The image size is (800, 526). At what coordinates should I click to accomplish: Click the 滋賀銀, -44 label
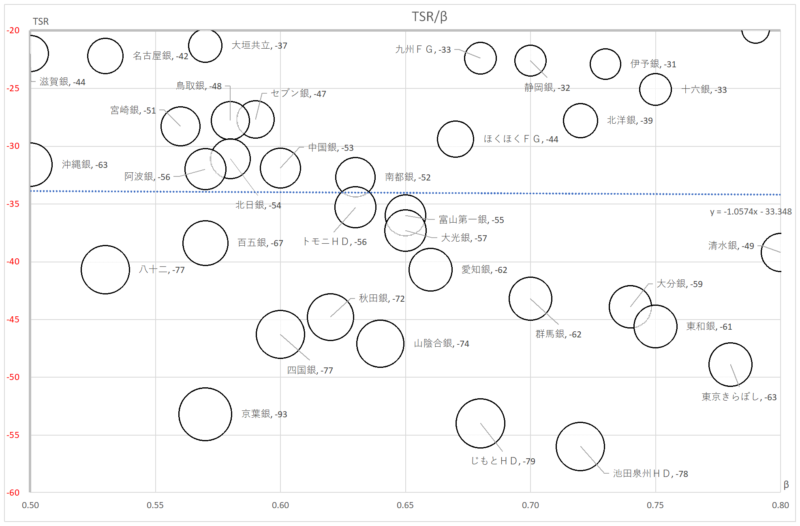(x=62, y=82)
